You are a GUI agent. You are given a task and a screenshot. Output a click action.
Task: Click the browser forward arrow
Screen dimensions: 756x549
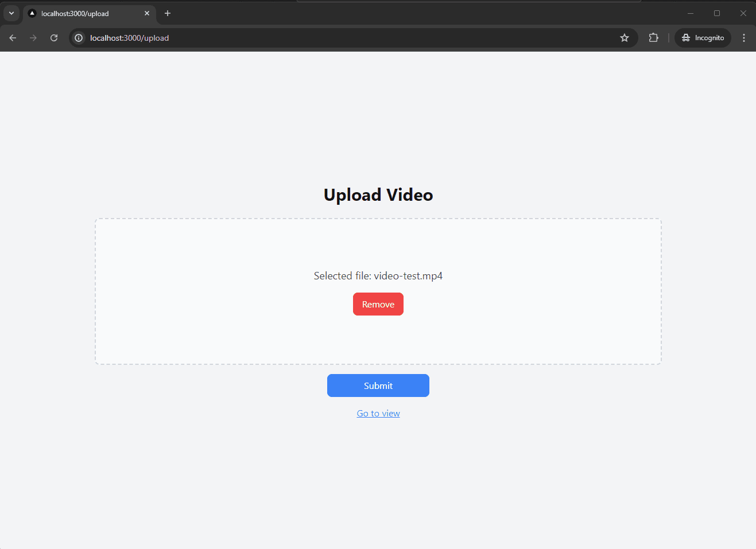[x=33, y=38]
